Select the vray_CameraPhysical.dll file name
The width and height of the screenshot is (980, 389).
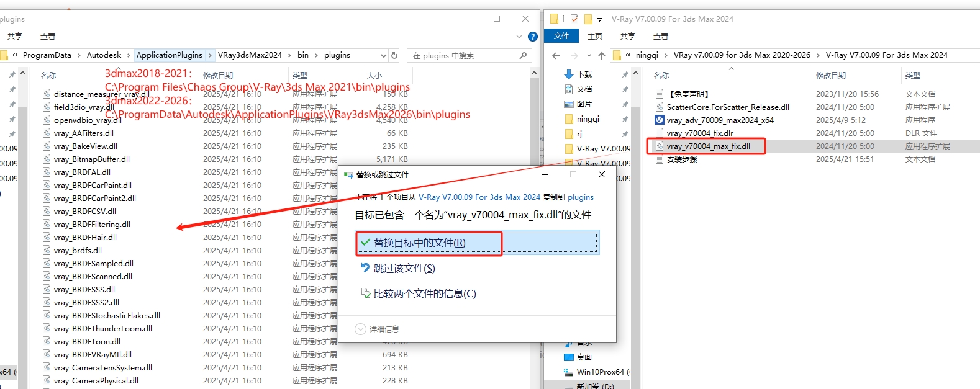[96, 380]
